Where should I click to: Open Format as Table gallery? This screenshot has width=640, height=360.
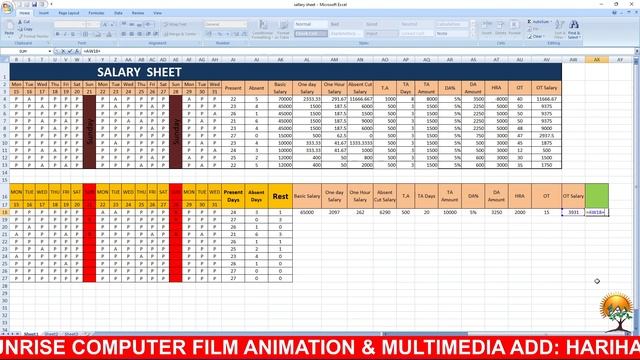click(283, 29)
